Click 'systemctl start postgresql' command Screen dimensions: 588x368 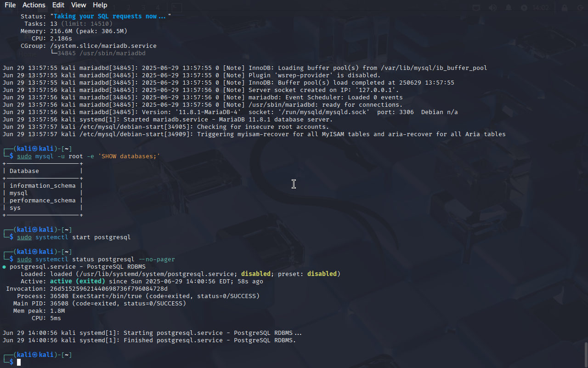pos(83,237)
